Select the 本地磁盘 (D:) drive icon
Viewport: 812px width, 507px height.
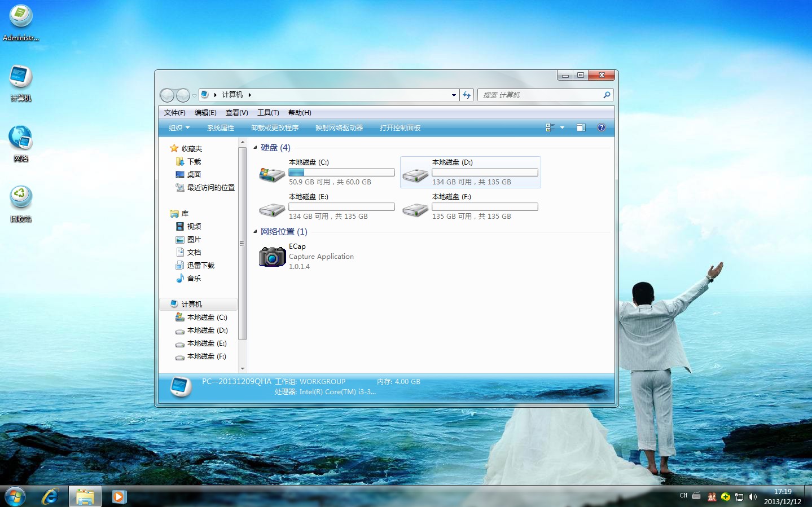point(415,175)
